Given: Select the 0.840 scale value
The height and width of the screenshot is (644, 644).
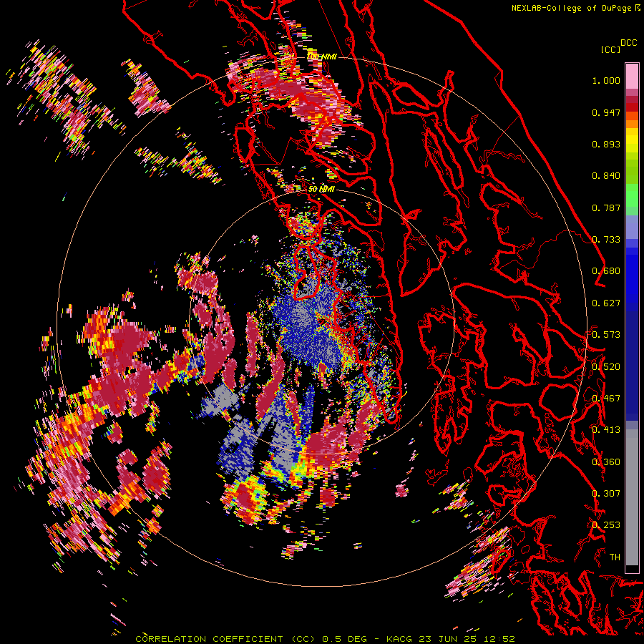Looking at the screenshot, I should tap(606, 176).
